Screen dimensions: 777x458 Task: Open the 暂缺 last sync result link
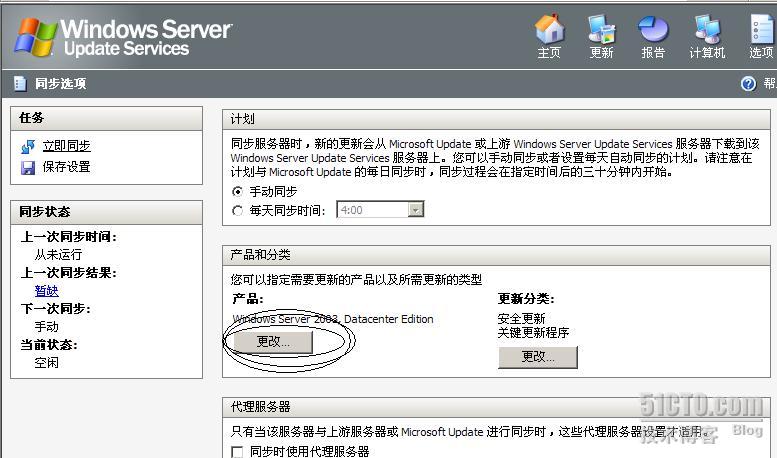click(x=47, y=290)
